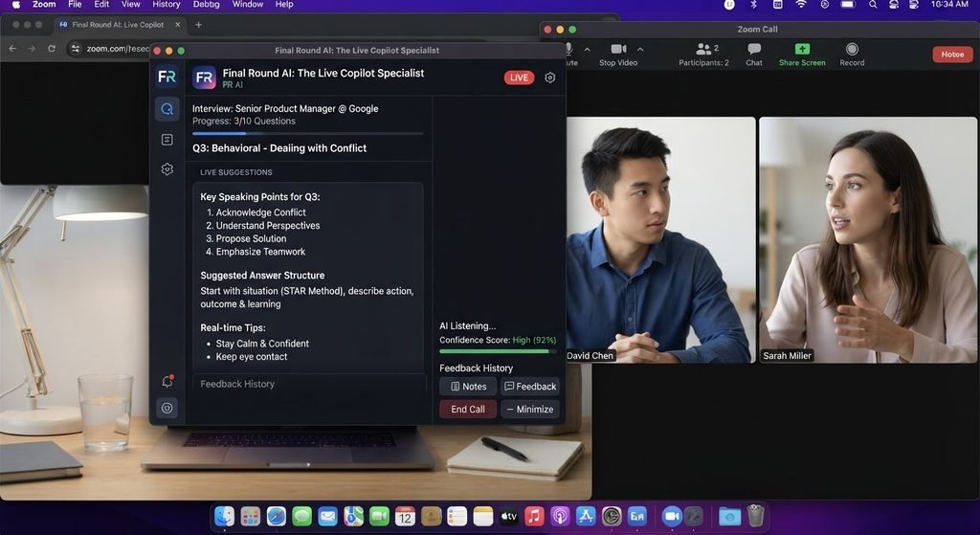Click the Final Round AI header logo
Viewport: 980px width, 535px height.
[204, 78]
